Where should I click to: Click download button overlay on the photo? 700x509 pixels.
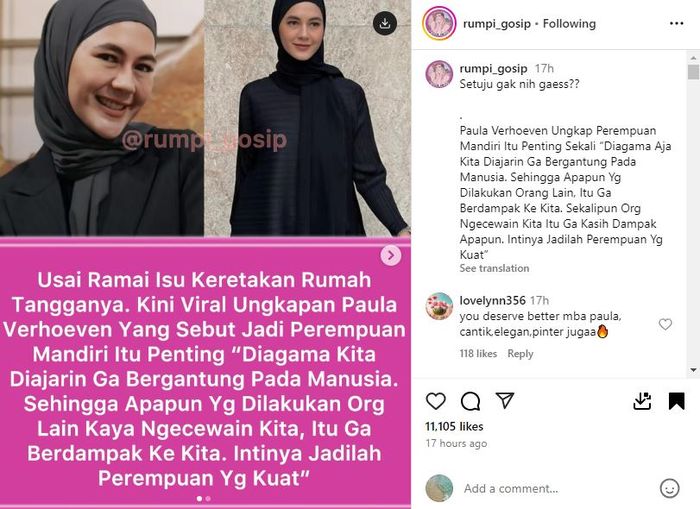(x=385, y=24)
